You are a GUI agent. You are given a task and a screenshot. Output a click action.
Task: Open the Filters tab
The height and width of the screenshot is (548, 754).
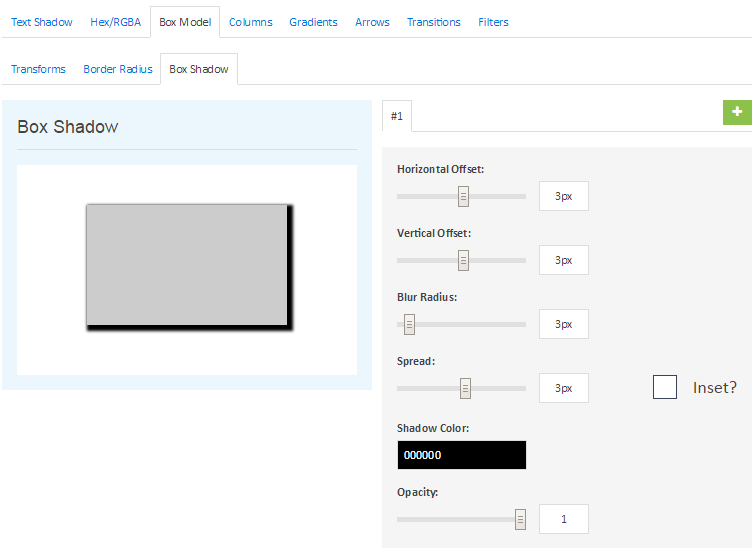pos(493,22)
